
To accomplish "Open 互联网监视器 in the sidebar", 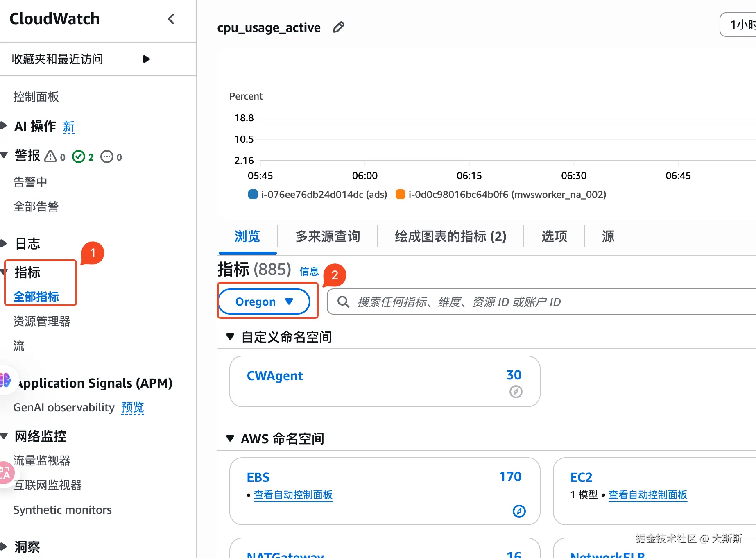I will [x=48, y=485].
